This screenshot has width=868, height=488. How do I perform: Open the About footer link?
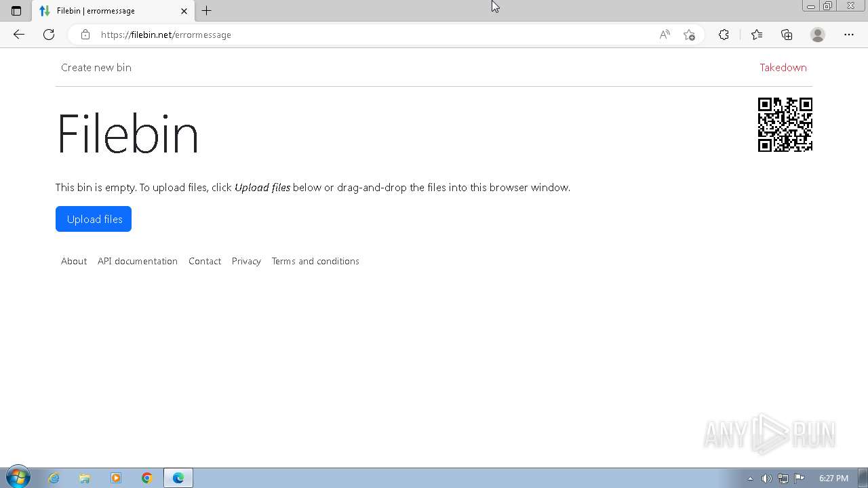coord(74,261)
